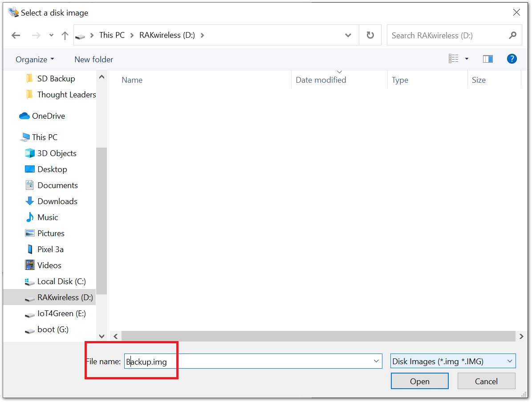Screen dimensions: 532x402
Task: Open Videos in the sidebar
Action: pyautogui.click(x=49, y=265)
